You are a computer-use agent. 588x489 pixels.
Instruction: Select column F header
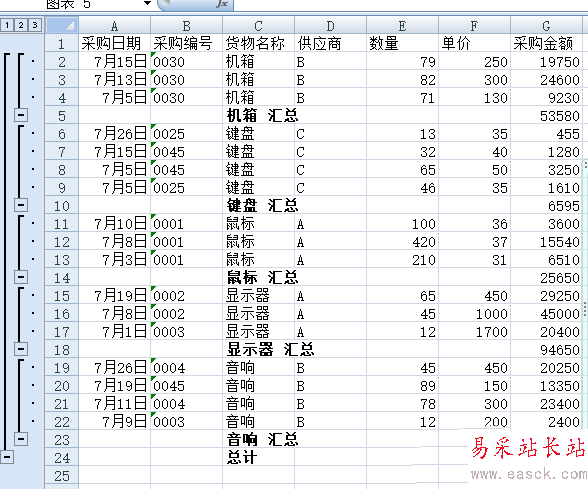click(474, 26)
